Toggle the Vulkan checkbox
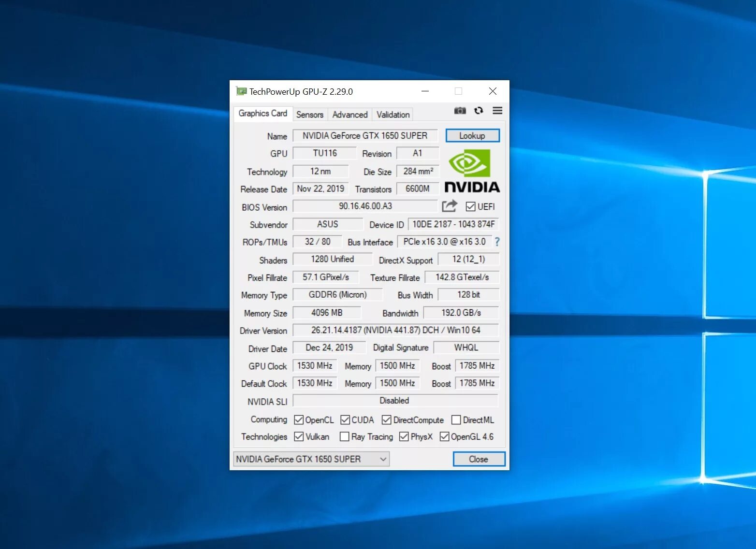This screenshot has height=549, width=756. [299, 437]
